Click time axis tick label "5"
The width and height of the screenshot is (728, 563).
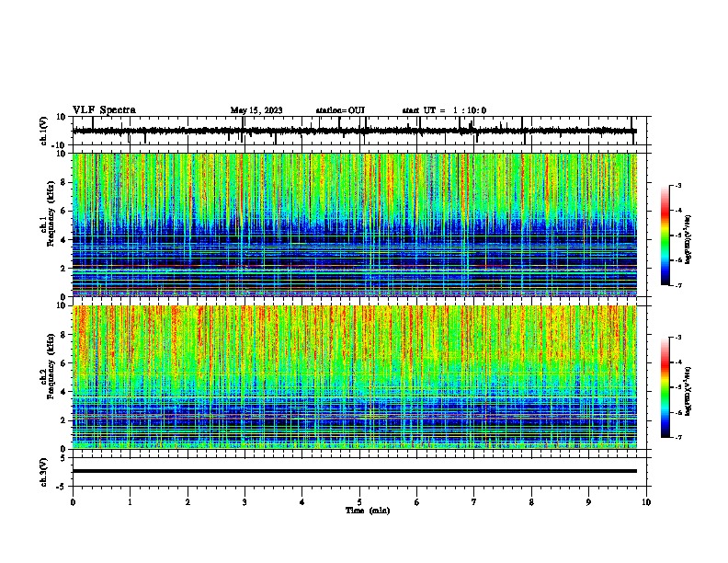(x=359, y=502)
